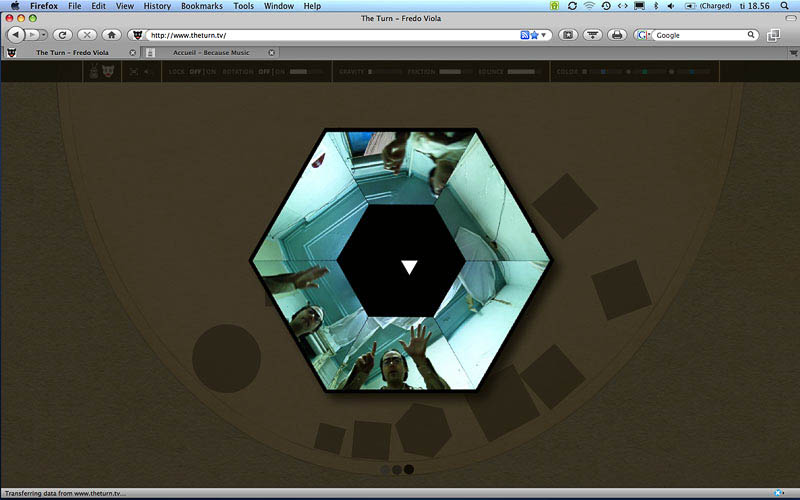Image resolution: width=800 pixels, height=500 pixels.
Task: Close The Turn – Fredo Viola tab
Action: pos(133,53)
